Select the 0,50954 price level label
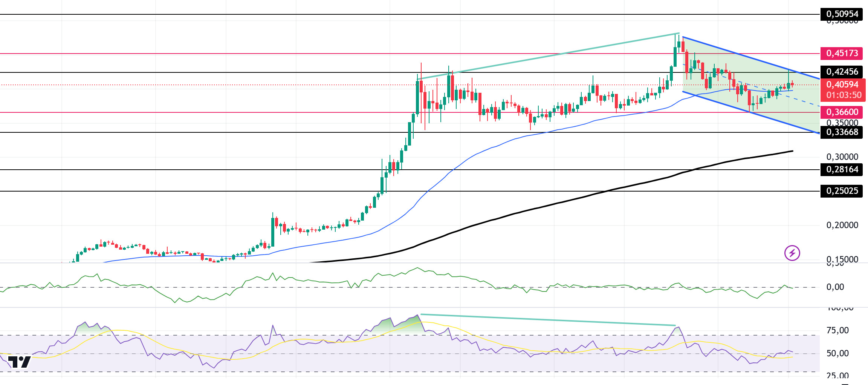The width and height of the screenshot is (868, 385). point(841,14)
